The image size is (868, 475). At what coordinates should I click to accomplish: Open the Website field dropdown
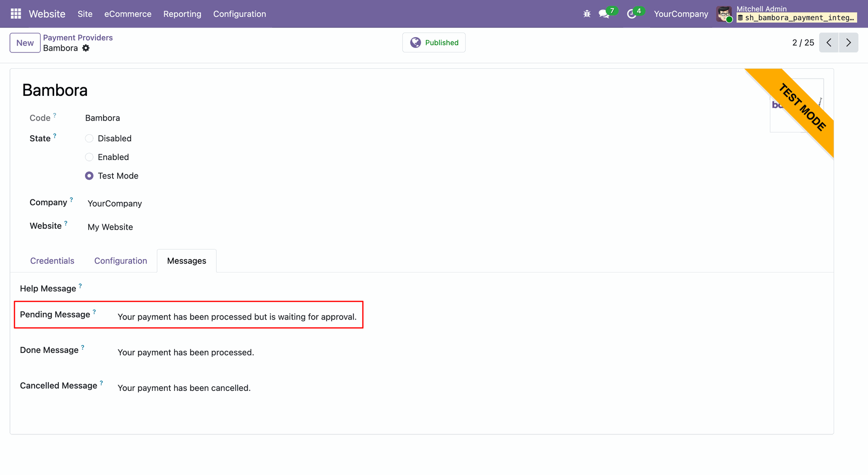click(x=110, y=227)
